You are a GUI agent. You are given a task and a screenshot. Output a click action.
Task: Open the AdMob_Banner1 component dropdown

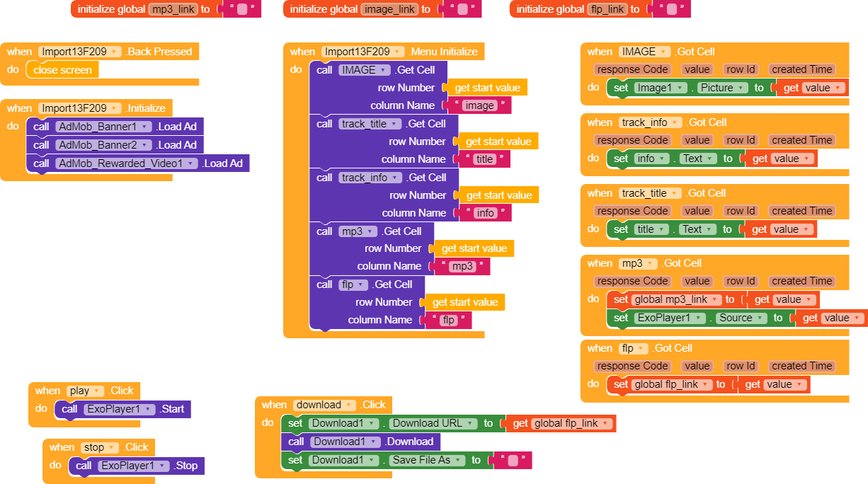(105, 127)
